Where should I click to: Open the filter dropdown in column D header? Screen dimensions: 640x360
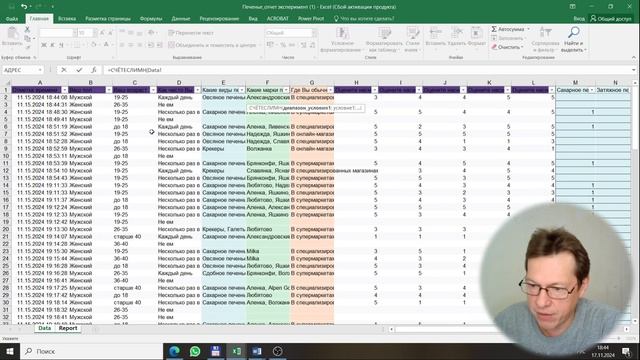(198, 90)
